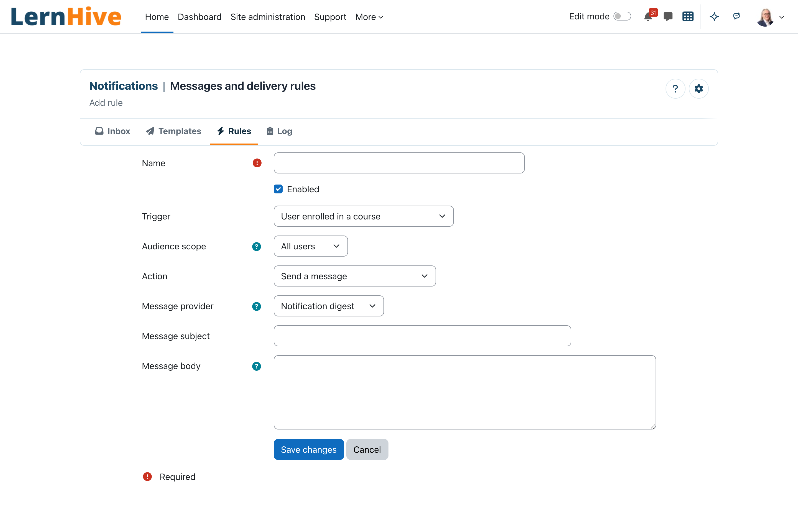Open the messaging drawer chat icon
This screenshot has width=798, height=532.
tap(668, 17)
